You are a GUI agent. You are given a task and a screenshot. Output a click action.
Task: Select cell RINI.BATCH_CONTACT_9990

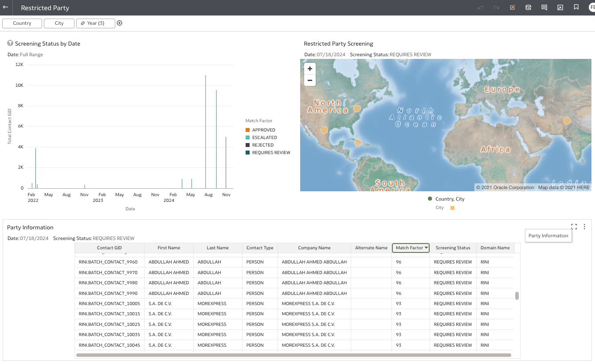pos(109,293)
